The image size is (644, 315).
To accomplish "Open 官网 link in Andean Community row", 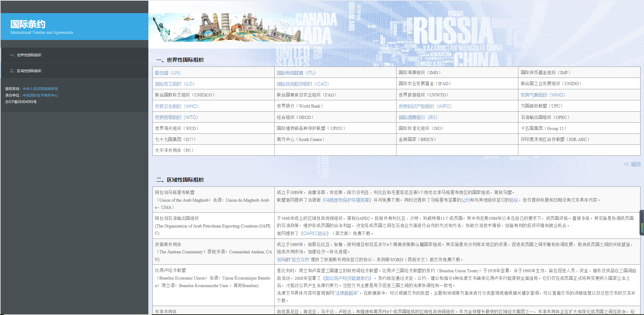I will tap(281, 260).
